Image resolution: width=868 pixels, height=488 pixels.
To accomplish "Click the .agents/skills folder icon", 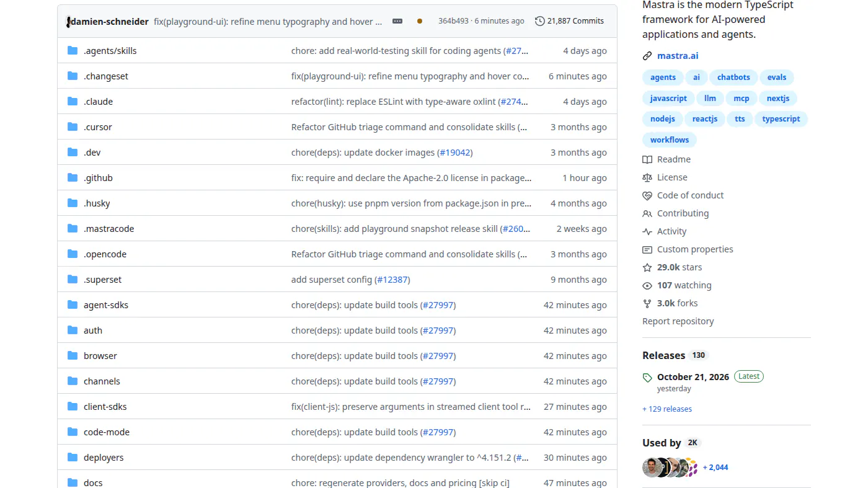I will (x=73, y=50).
